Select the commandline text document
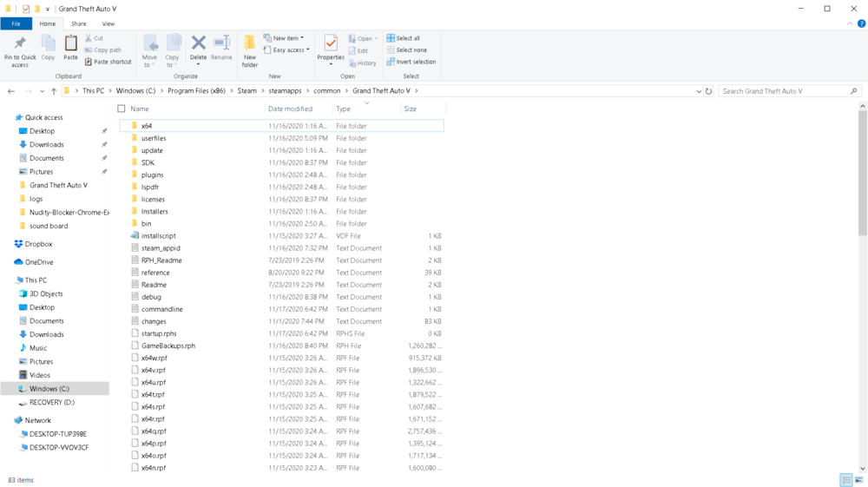The width and height of the screenshot is (868, 487). [281, 309]
